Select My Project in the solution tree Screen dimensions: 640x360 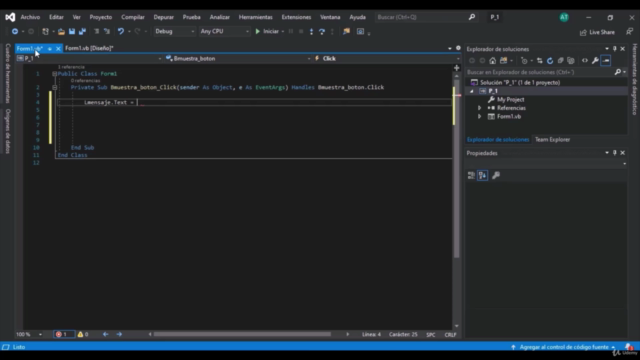(510, 100)
